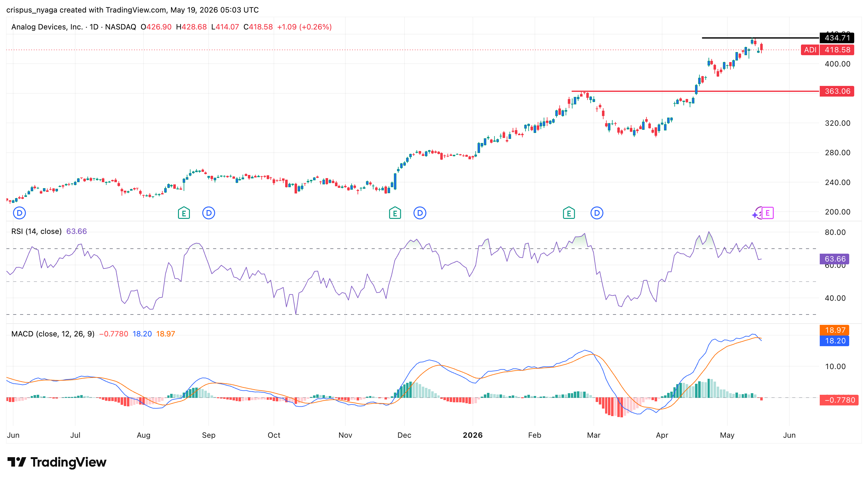This screenshot has height=481, width=868.
Task: Click the RSI legend value 63.66
Action: point(76,231)
